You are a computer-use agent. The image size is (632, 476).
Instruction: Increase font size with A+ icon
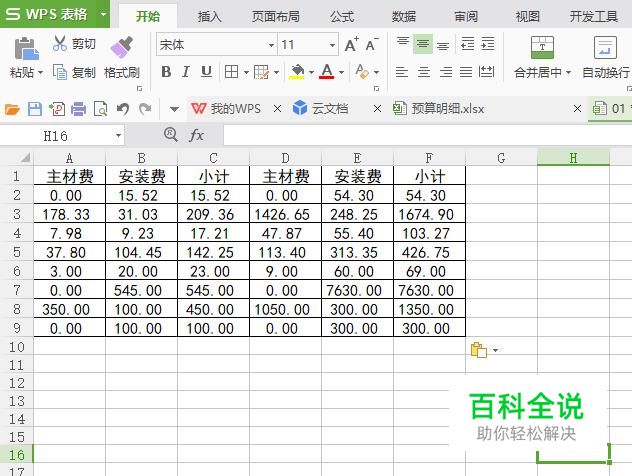click(x=351, y=44)
